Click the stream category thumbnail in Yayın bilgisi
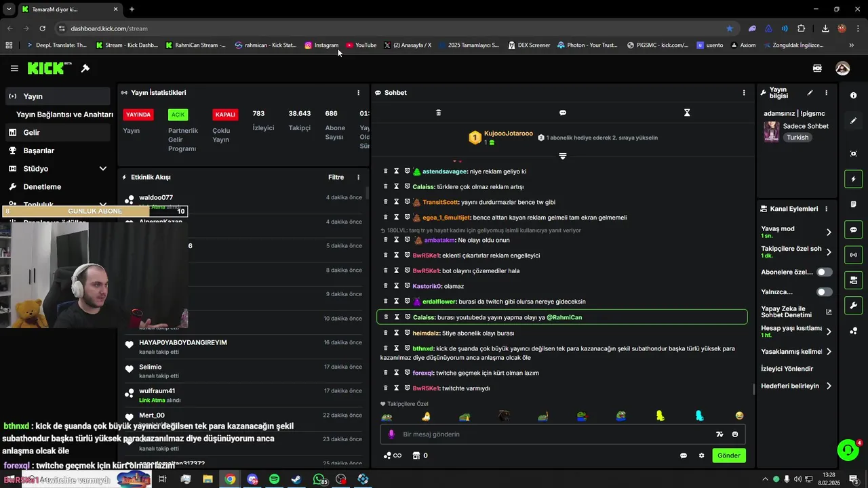 click(771, 131)
